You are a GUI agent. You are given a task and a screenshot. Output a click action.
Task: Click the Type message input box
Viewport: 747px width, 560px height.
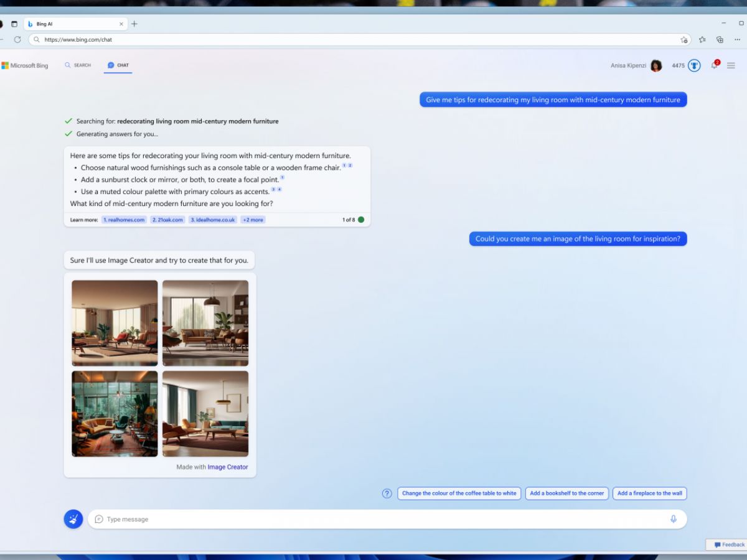click(x=387, y=519)
